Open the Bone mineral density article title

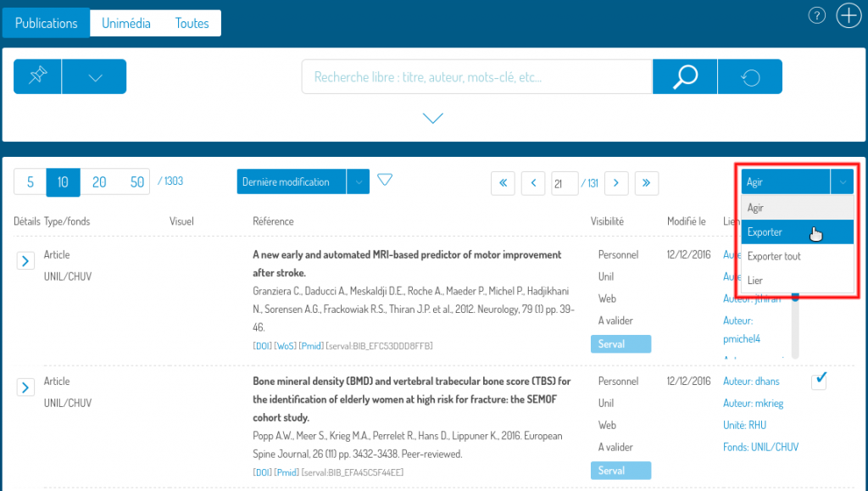tap(411, 399)
